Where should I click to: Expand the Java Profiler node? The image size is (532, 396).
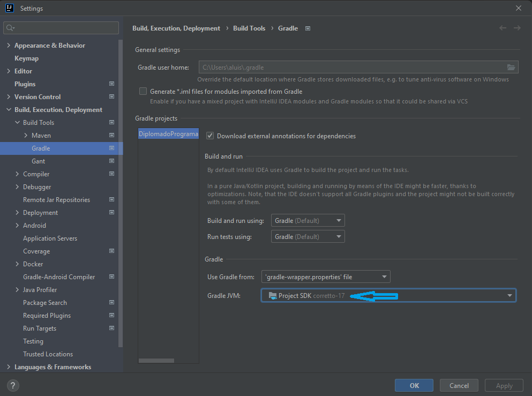[x=17, y=290]
